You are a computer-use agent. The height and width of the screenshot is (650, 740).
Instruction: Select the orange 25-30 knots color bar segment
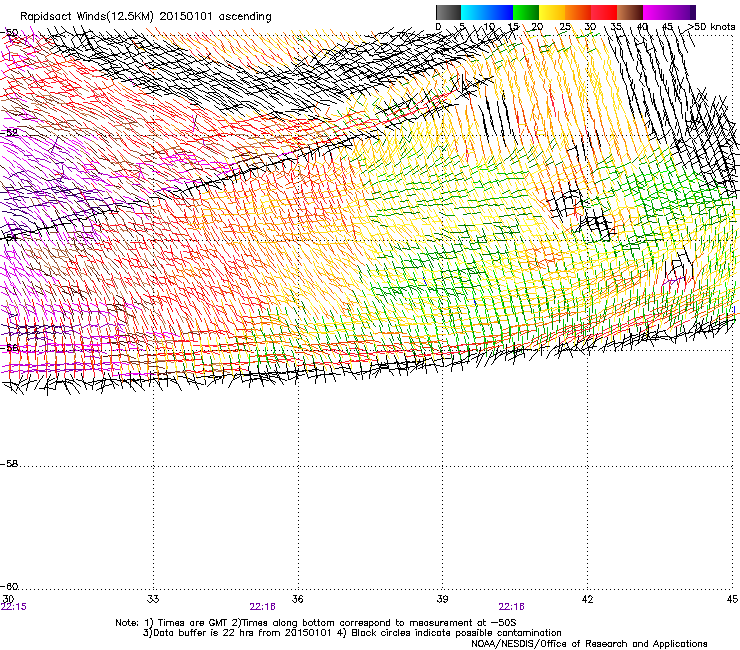tap(578, 12)
